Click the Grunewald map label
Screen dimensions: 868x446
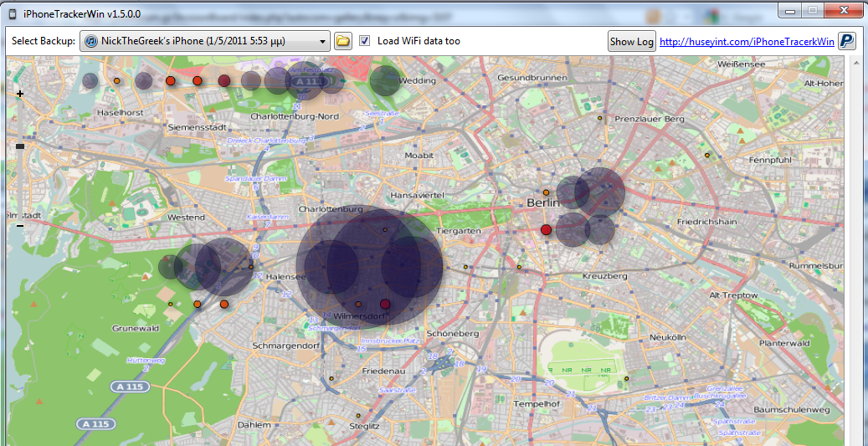pyautogui.click(x=136, y=328)
